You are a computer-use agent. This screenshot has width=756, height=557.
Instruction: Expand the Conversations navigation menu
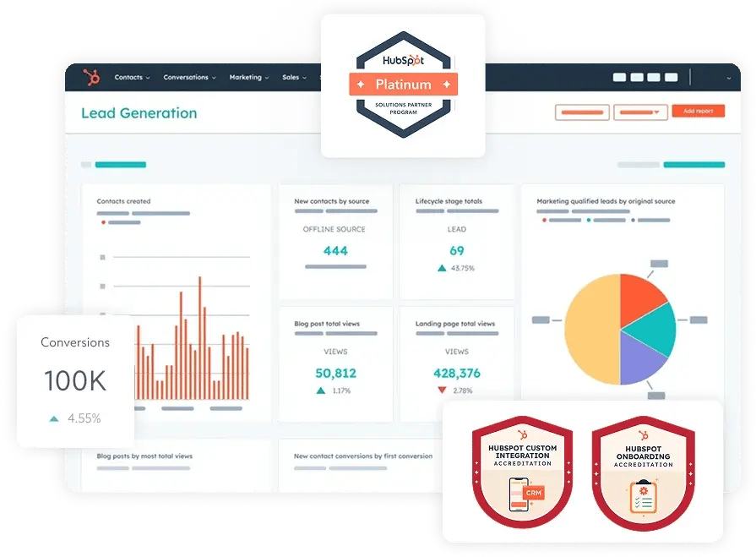tap(189, 78)
